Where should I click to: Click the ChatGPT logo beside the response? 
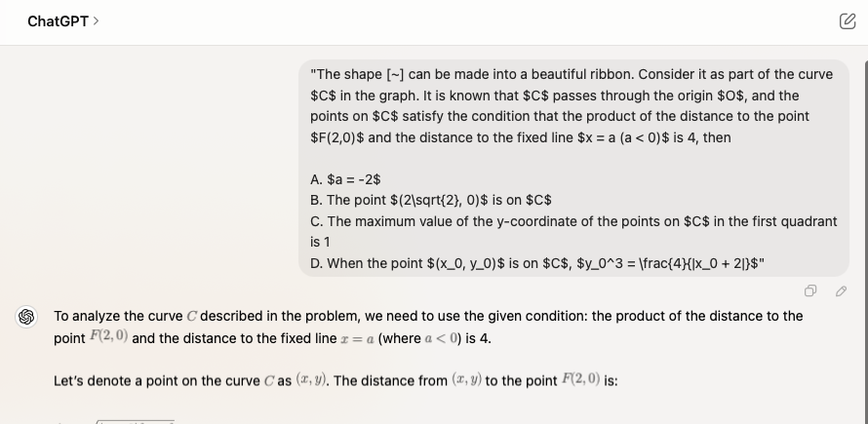(x=26, y=317)
